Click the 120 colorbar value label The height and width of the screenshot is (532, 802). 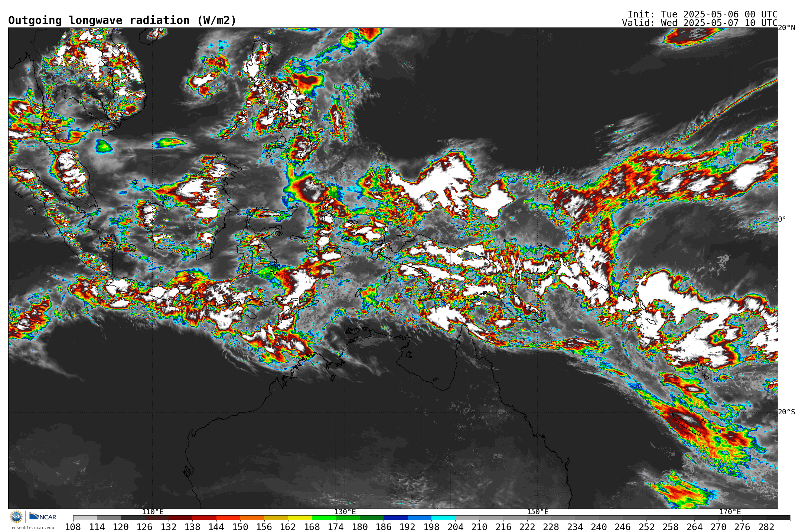click(x=121, y=527)
